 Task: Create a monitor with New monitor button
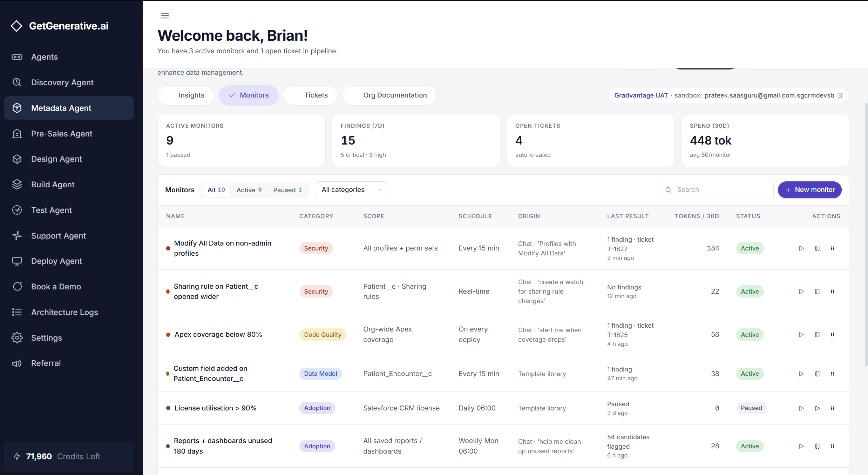810,190
